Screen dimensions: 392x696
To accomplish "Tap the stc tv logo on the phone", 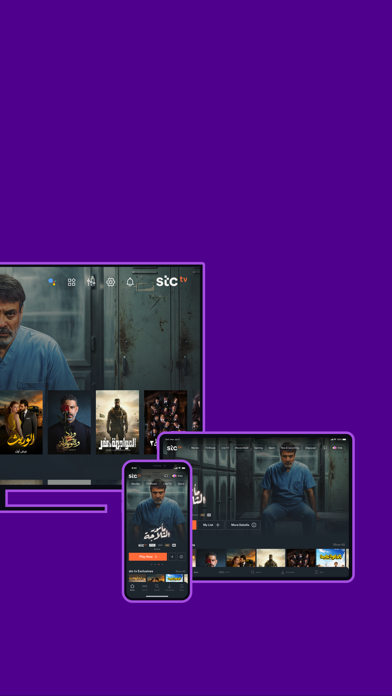I will point(135,476).
